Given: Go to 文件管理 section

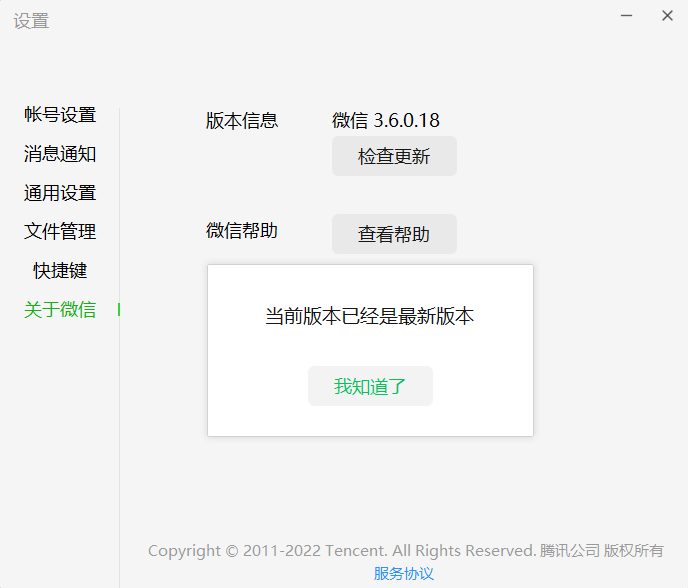Looking at the screenshot, I should [60, 232].
